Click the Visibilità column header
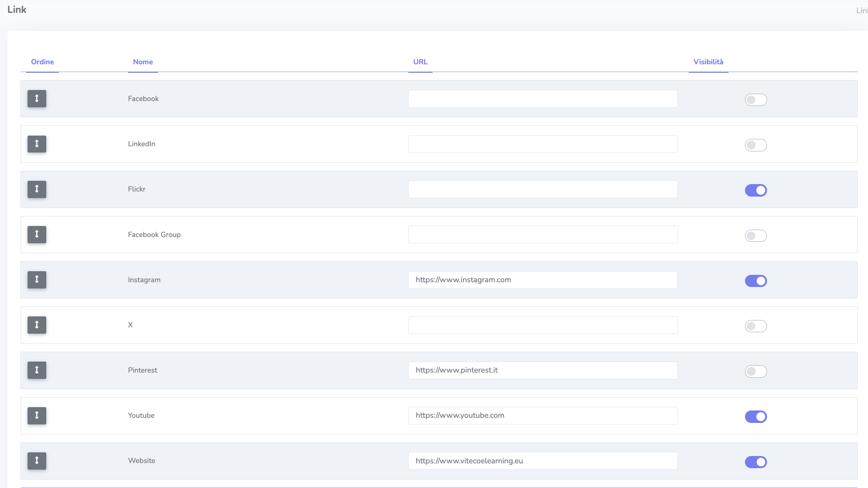 click(708, 62)
